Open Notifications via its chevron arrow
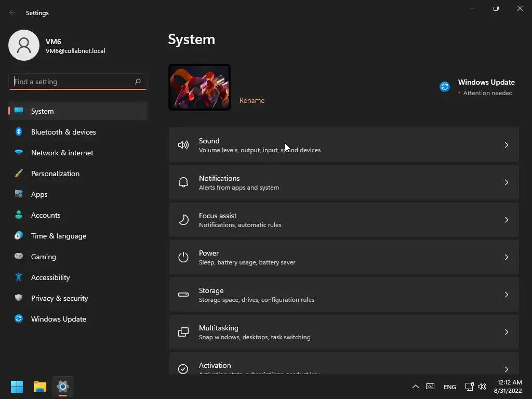532x399 pixels. point(506,182)
